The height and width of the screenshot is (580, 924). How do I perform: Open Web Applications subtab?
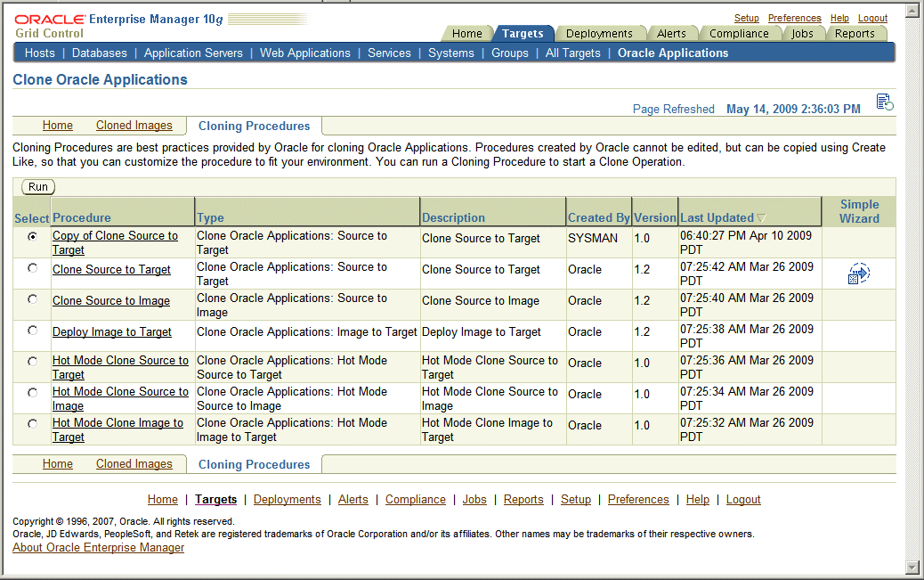pyautogui.click(x=305, y=53)
